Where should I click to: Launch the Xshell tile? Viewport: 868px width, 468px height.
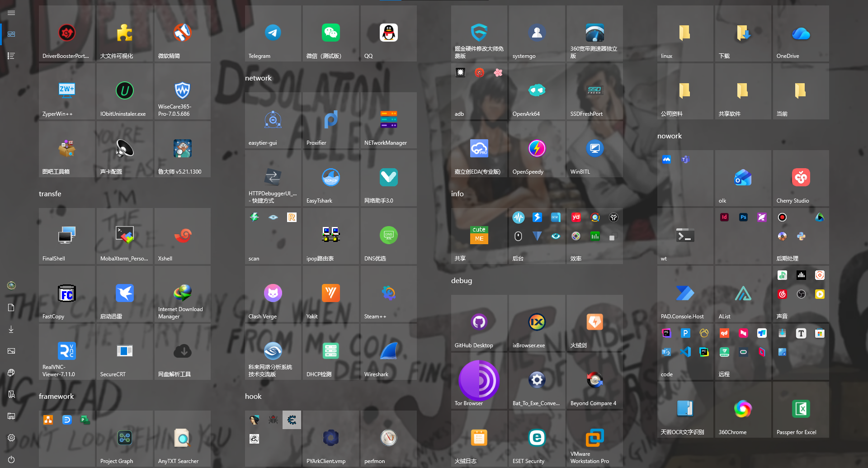click(x=183, y=236)
